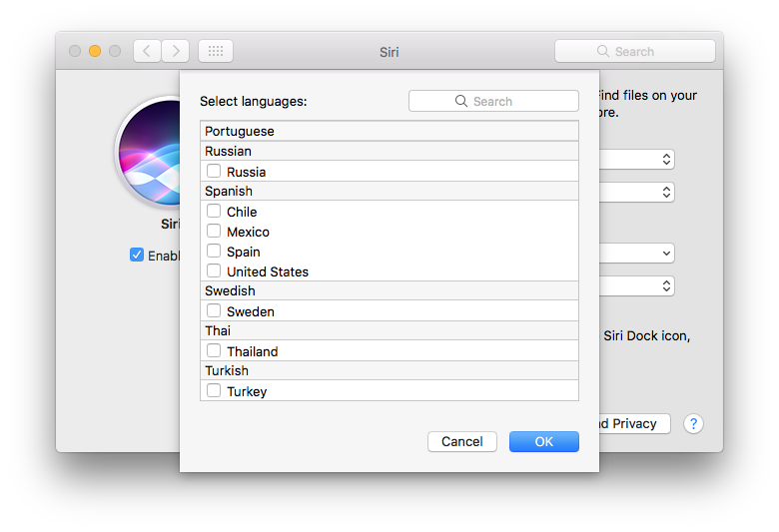Enable the Turkey checkbox
The height and width of the screenshot is (532, 779).
214,391
